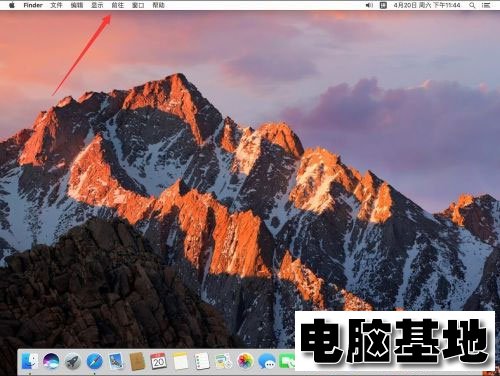Open Notes from the Dock

tap(180, 361)
